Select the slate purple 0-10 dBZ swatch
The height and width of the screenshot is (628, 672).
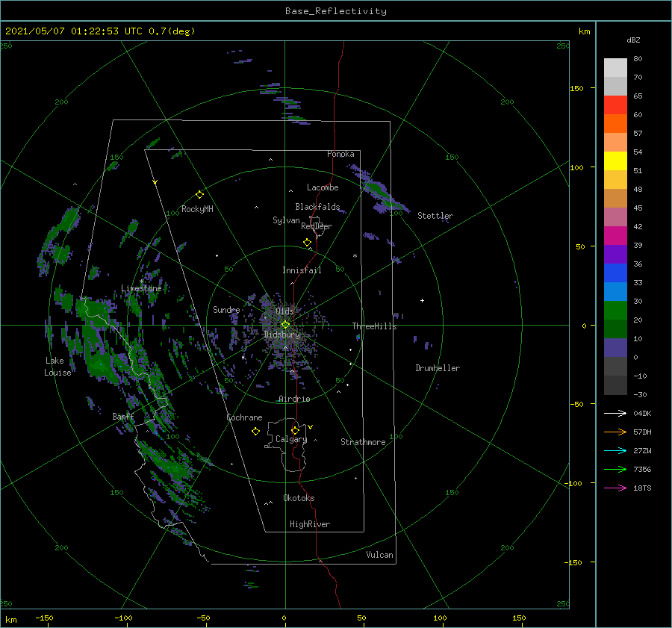(615, 348)
